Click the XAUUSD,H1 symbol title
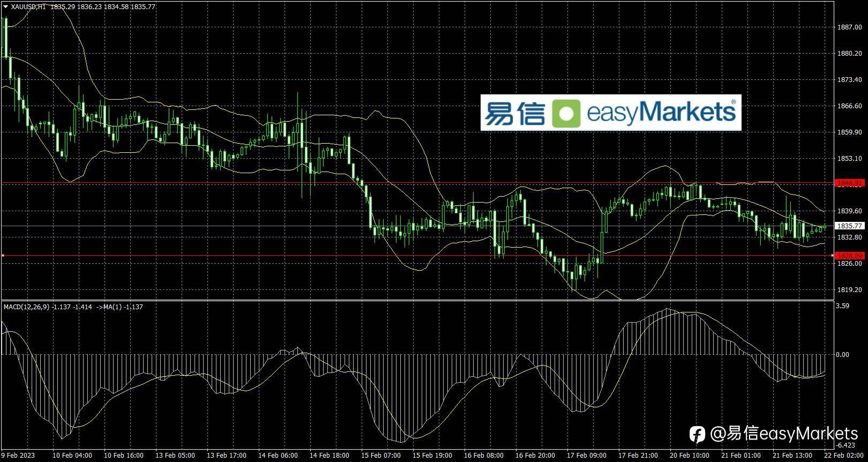Viewport: 868px width, 462px height. click(x=28, y=7)
